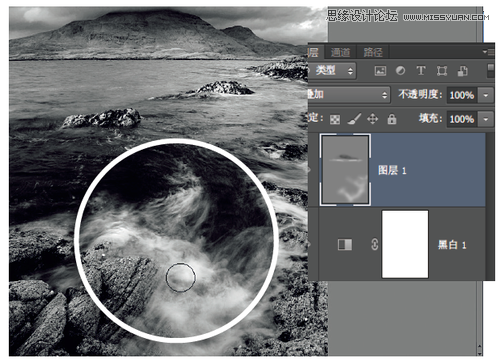The width and height of the screenshot is (500, 362).
Task: Select the 黑白 1 white layer mask
Action: 405,244
